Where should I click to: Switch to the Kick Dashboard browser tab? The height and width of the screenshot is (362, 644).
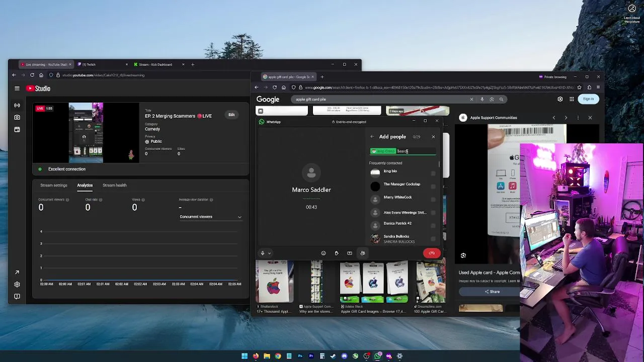(x=158, y=64)
